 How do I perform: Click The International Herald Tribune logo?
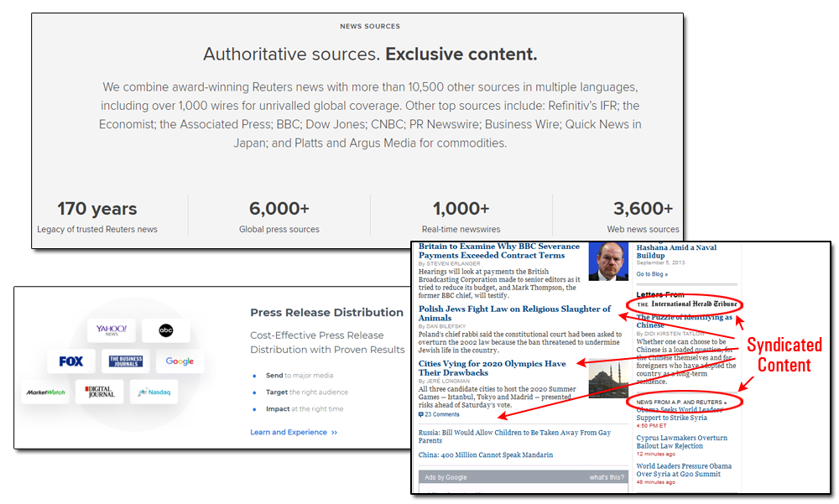pos(687,304)
